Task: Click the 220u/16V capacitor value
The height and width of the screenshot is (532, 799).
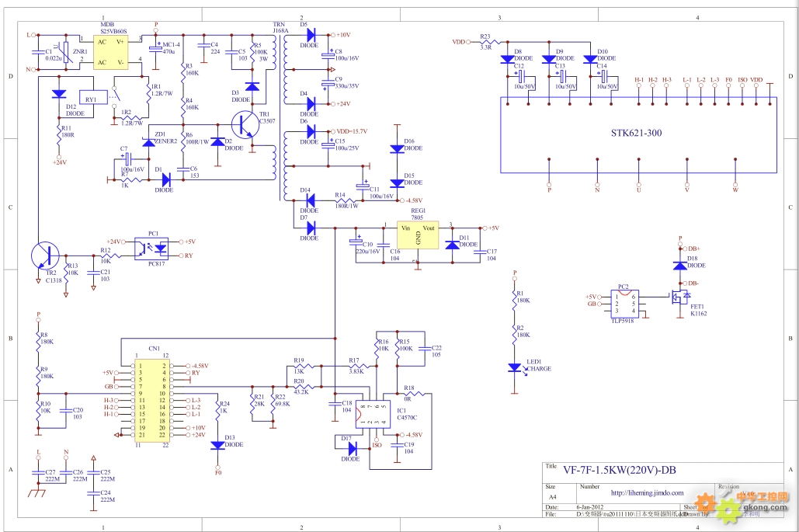Action: point(368,251)
